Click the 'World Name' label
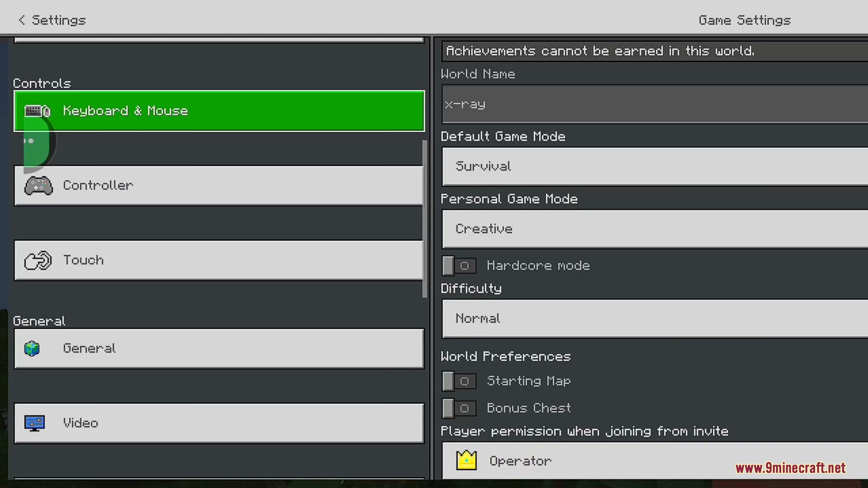This screenshot has height=488, width=868. [x=478, y=74]
